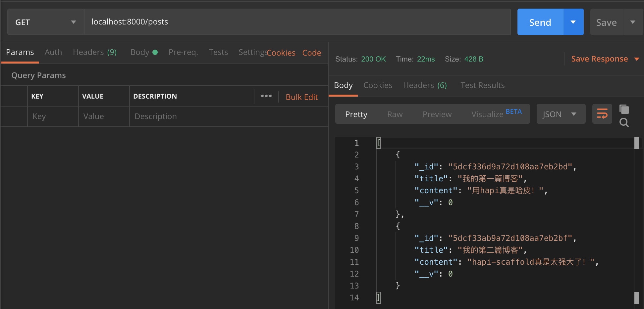This screenshot has width=644, height=309.
Task: Open the GET method dropdown
Action: [x=46, y=22]
